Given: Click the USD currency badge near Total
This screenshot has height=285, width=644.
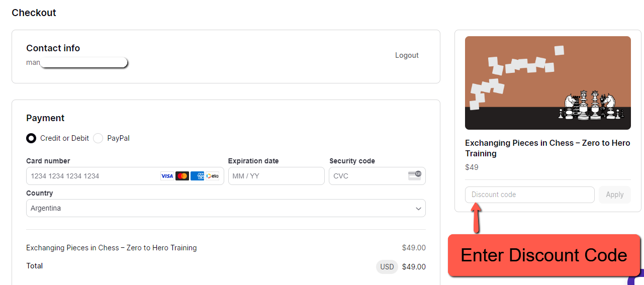Looking at the screenshot, I should pyautogui.click(x=387, y=267).
